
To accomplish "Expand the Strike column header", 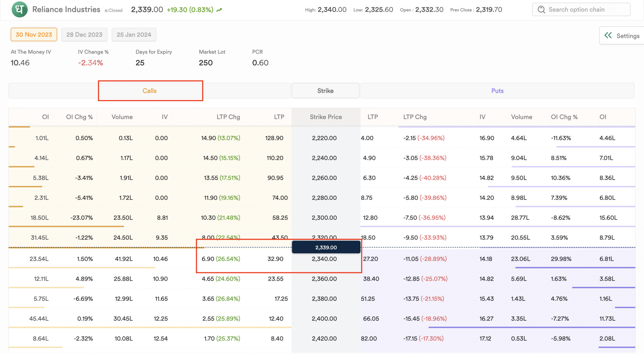I will click(x=325, y=91).
